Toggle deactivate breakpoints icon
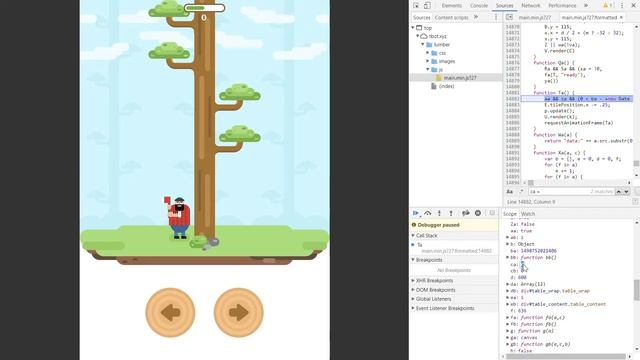640x360 pixels. pyautogui.click(x=465, y=213)
